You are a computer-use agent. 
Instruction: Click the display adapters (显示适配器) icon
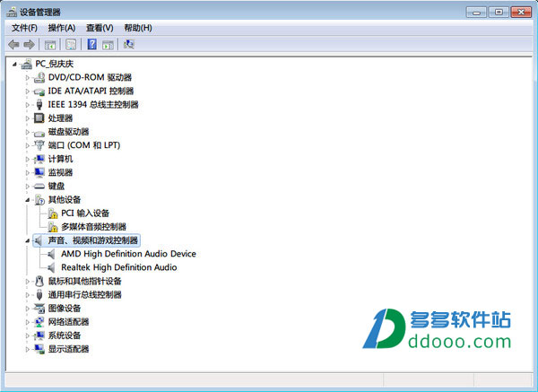pyautogui.click(x=39, y=349)
